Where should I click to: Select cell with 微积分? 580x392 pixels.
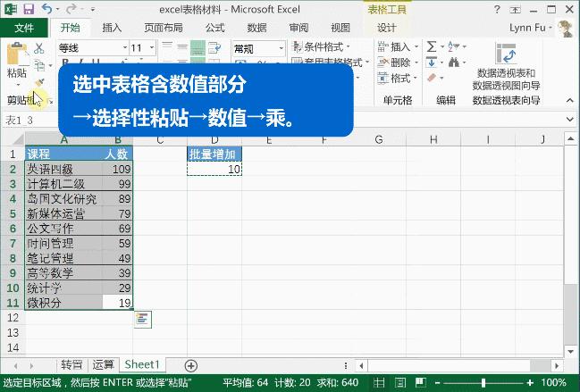click(63, 303)
